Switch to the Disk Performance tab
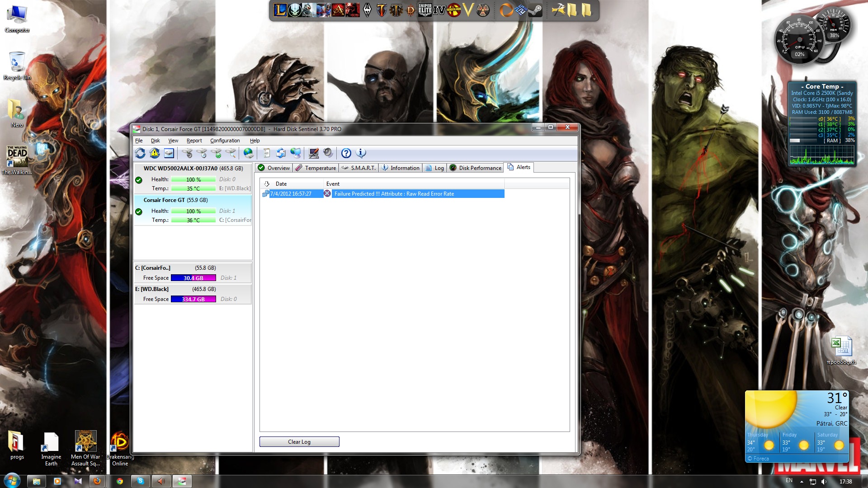868x488 pixels. pyautogui.click(x=476, y=168)
